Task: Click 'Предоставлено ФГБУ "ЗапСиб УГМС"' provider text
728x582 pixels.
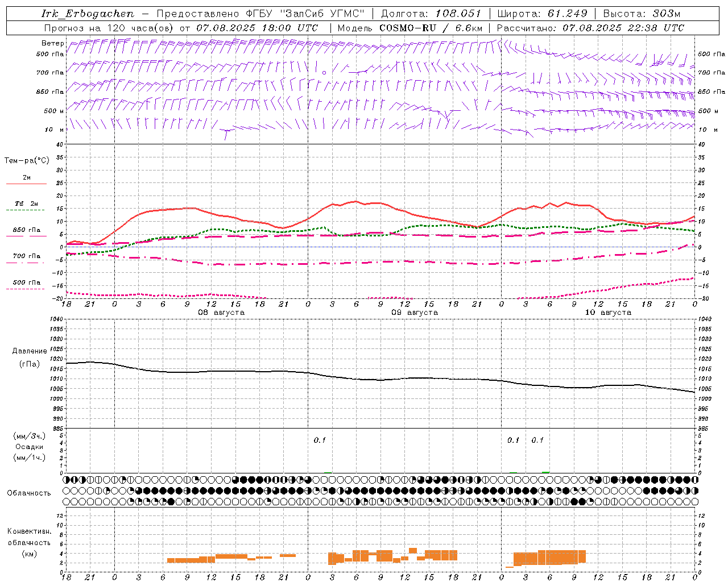Action: point(260,14)
